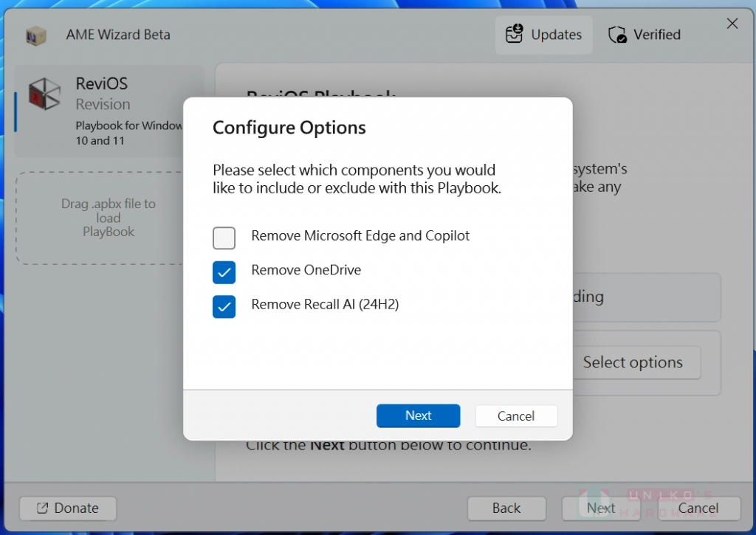Uncheck the Remove OneDrive checkbox
The width and height of the screenshot is (756, 535).
[x=224, y=272]
